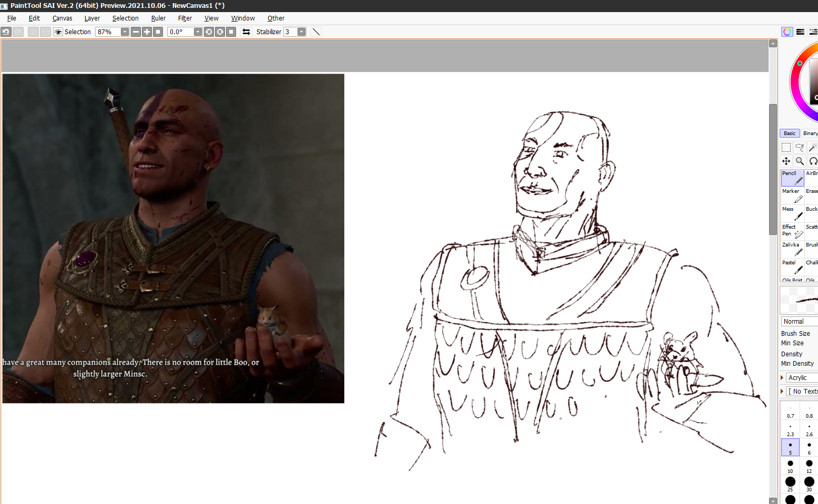Click the Undo arrow icon
818x504 pixels.
pos(6,32)
